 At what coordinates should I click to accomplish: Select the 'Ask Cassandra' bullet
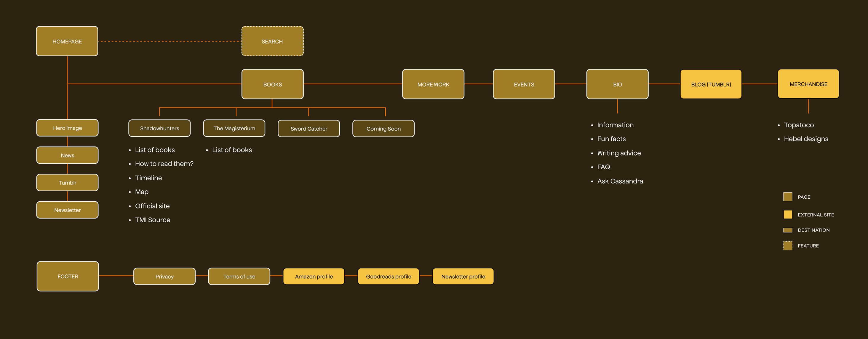[620, 181]
